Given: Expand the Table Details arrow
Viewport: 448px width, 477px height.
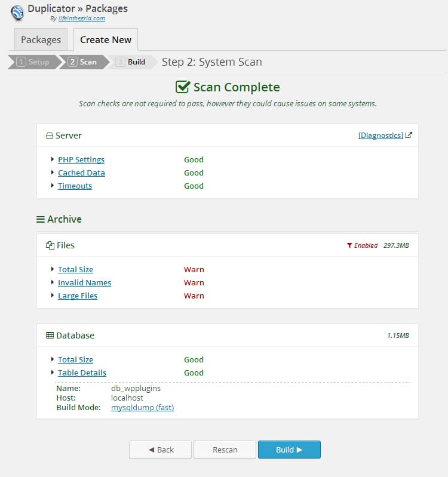Looking at the screenshot, I should tap(53, 373).
